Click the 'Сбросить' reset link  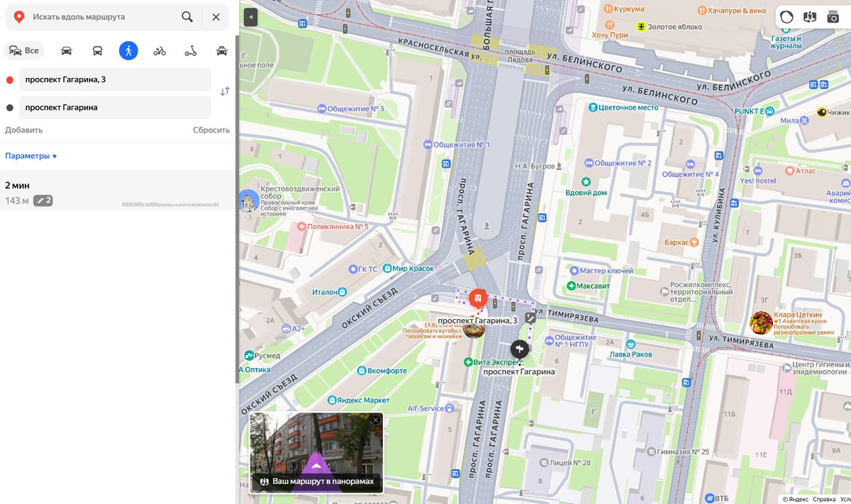click(x=211, y=130)
